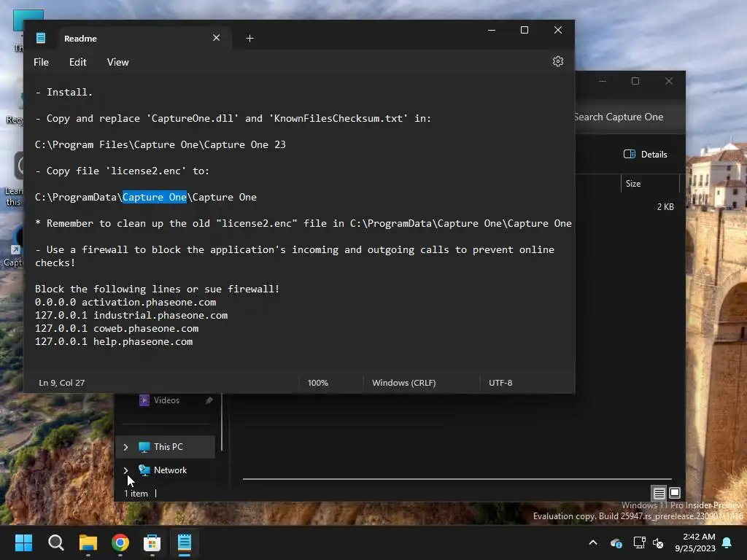Close the File Explorer window

click(x=669, y=81)
